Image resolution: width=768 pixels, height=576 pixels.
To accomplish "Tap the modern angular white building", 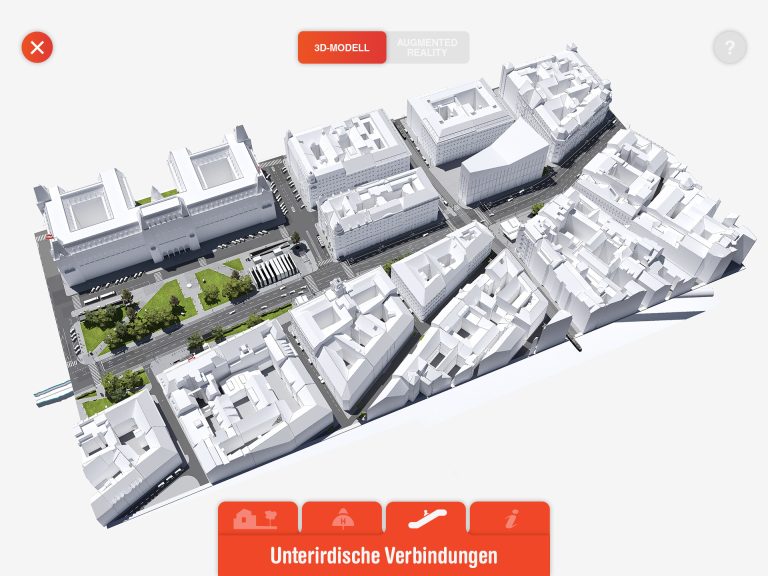I will tap(504, 164).
